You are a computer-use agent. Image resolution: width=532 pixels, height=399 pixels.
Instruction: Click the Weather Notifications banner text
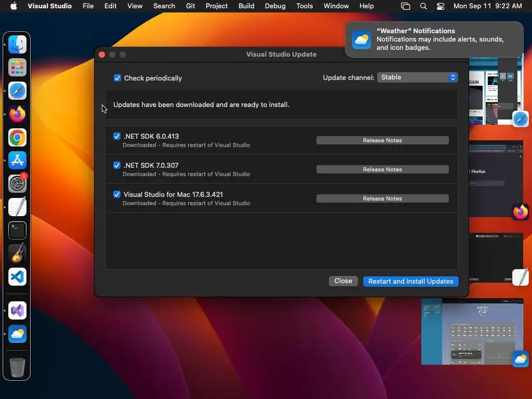[440, 39]
